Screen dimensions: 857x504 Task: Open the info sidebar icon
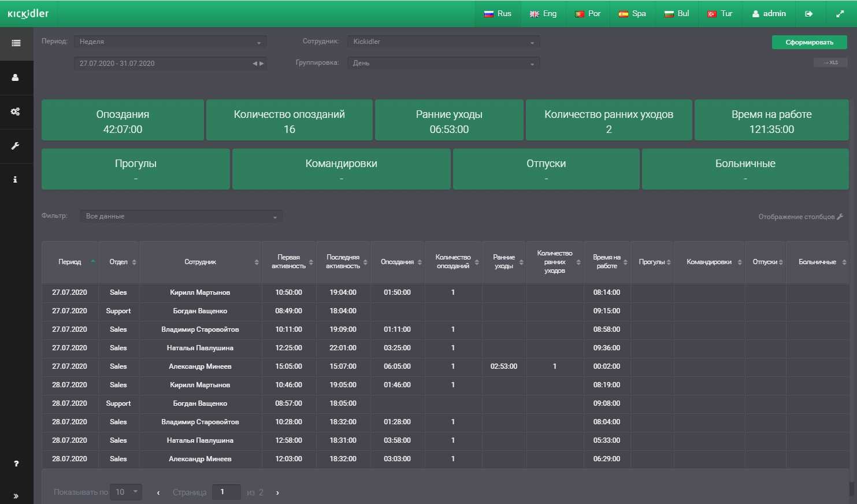pyautogui.click(x=16, y=180)
